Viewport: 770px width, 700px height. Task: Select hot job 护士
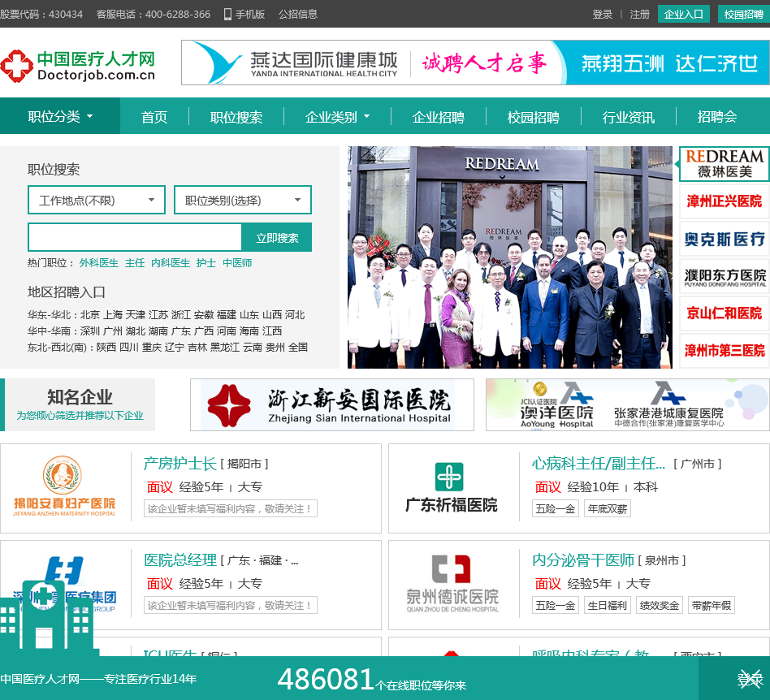coord(206,263)
